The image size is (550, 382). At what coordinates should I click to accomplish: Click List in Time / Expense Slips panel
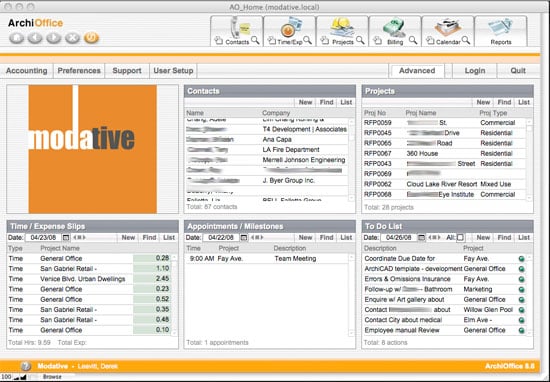[x=169, y=237]
